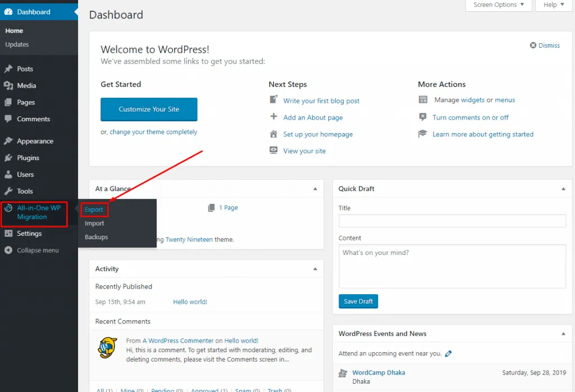Open the menus link under More Actions
The image size is (575, 392).
point(505,100)
